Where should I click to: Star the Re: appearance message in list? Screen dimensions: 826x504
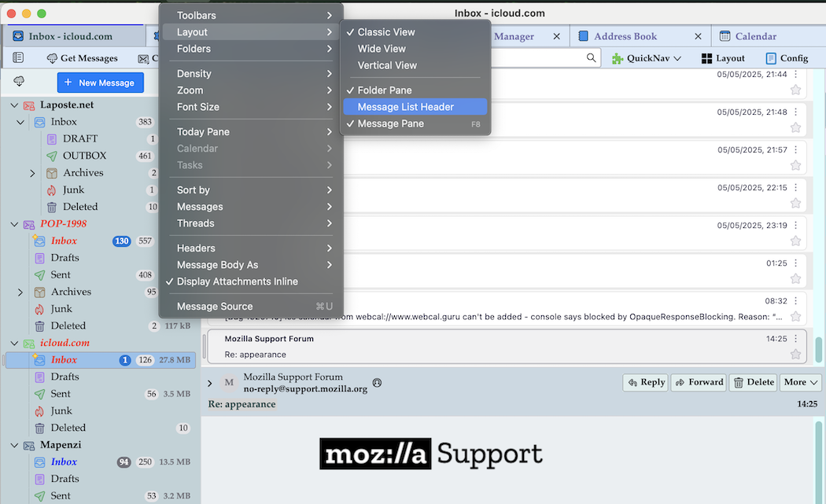click(x=795, y=355)
